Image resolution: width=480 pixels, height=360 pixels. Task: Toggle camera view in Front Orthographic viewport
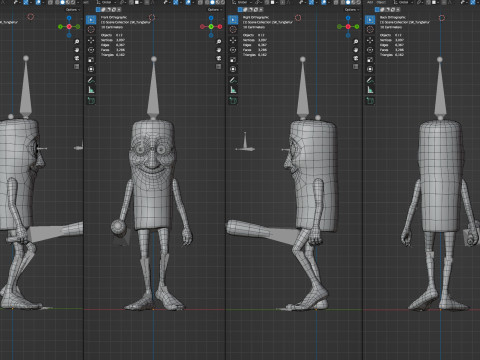[219, 58]
